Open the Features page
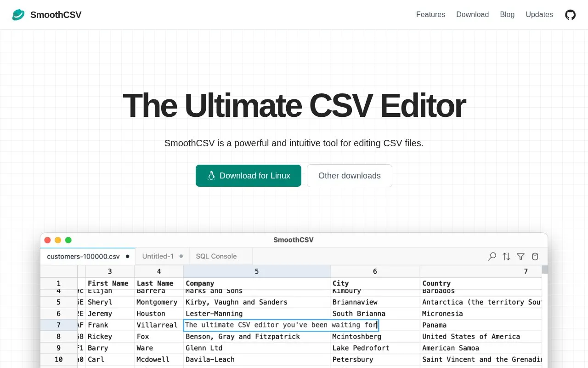 click(x=430, y=15)
